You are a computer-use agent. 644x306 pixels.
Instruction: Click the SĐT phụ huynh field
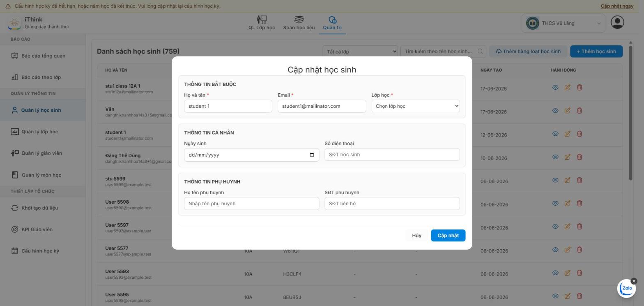pyautogui.click(x=392, y=204)
